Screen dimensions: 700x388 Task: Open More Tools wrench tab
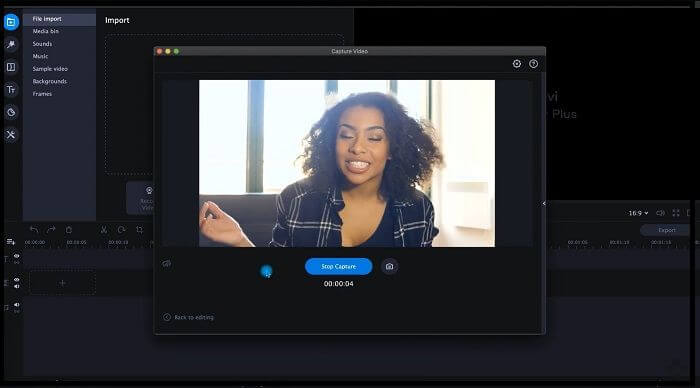(11, 134)
